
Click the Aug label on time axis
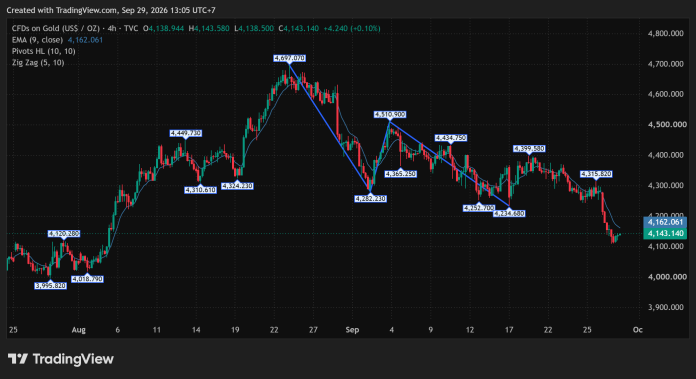pos(79,330)
